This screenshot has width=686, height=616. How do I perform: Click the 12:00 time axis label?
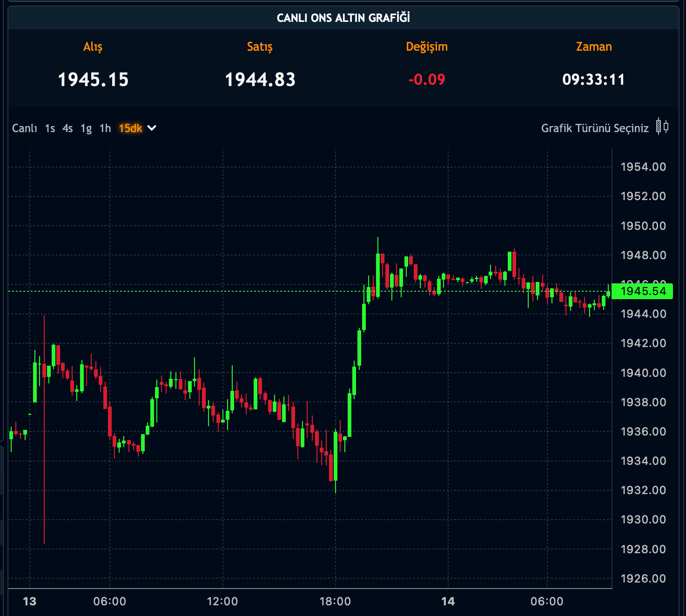click(x=222, y=602)
